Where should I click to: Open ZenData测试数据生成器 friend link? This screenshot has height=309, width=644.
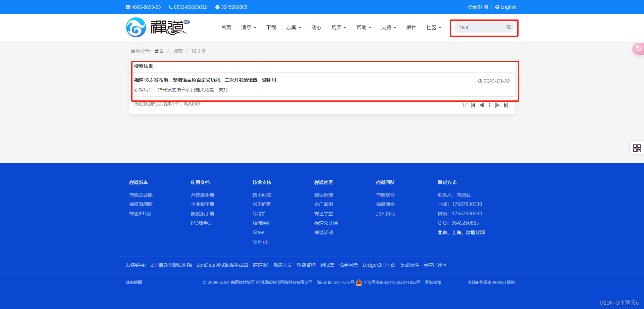point(222,265)
